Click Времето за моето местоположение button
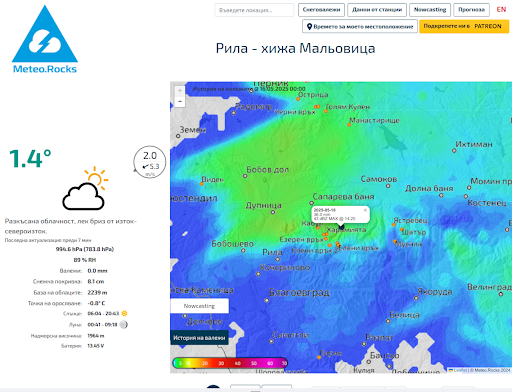 [x=360, y=26]
